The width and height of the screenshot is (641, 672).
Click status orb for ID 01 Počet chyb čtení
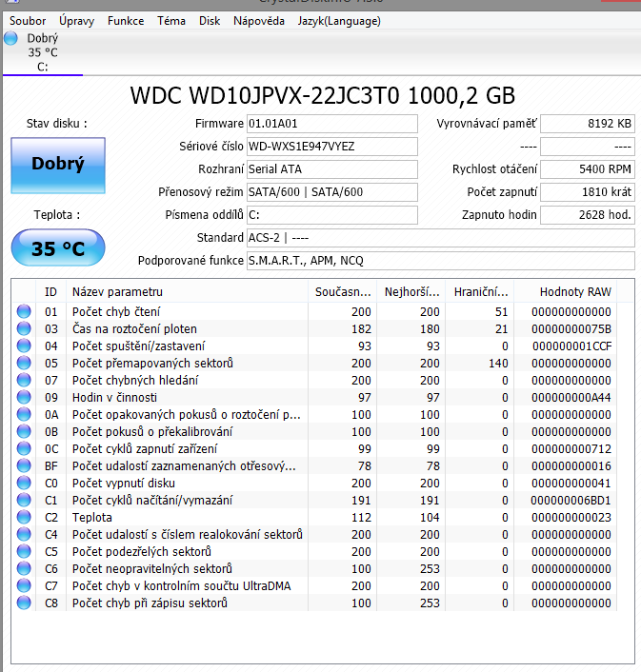click(x=24, y=311)
